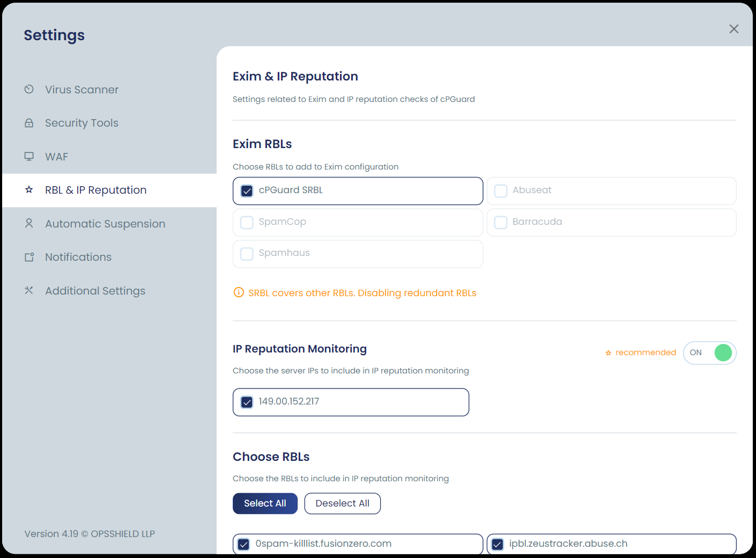Click the cPGuard SRBL label
Image resolution: width=756 pixels, height=558 pixels.
pyautogui.click(x=291, y=190)
